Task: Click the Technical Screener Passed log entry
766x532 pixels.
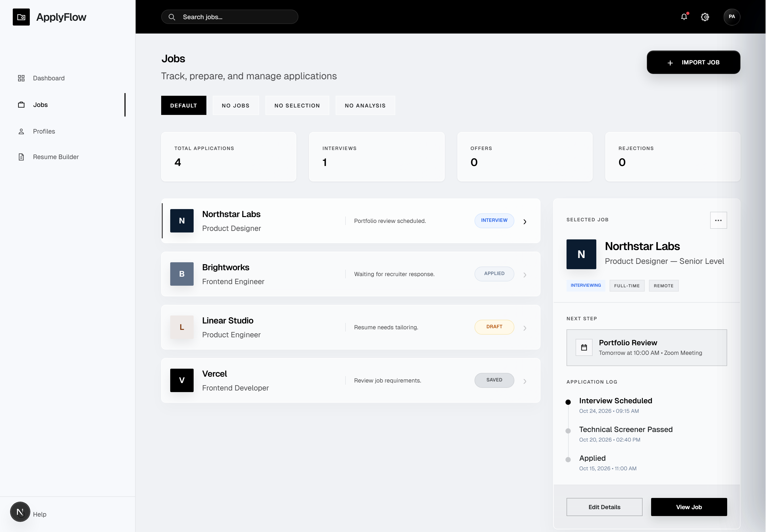Action: (x=626, y=434)
